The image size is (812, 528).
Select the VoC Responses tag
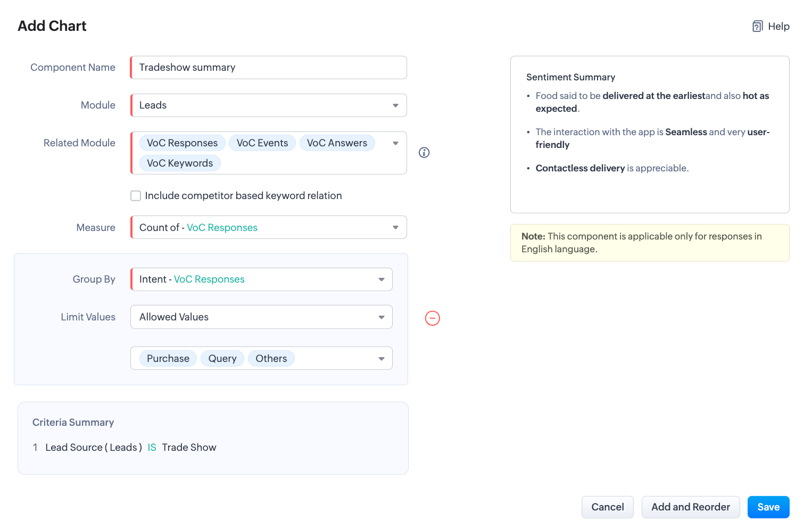click(x=182, y=143)
